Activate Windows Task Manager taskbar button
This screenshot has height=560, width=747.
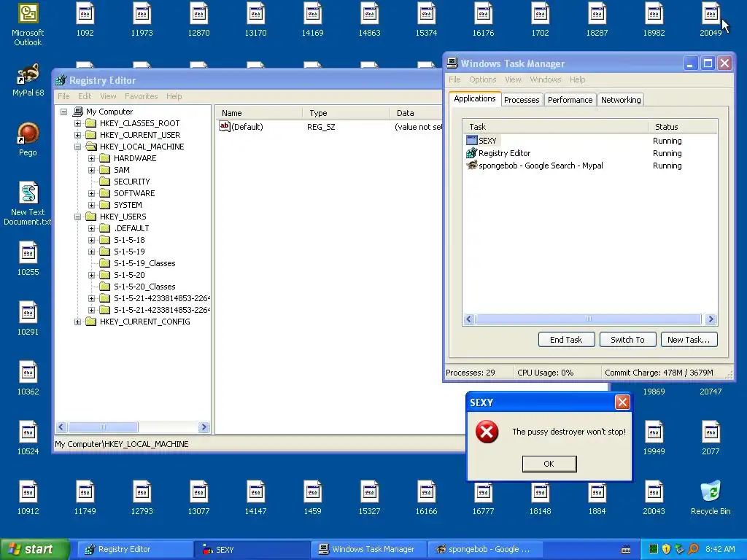coord(367,549)
